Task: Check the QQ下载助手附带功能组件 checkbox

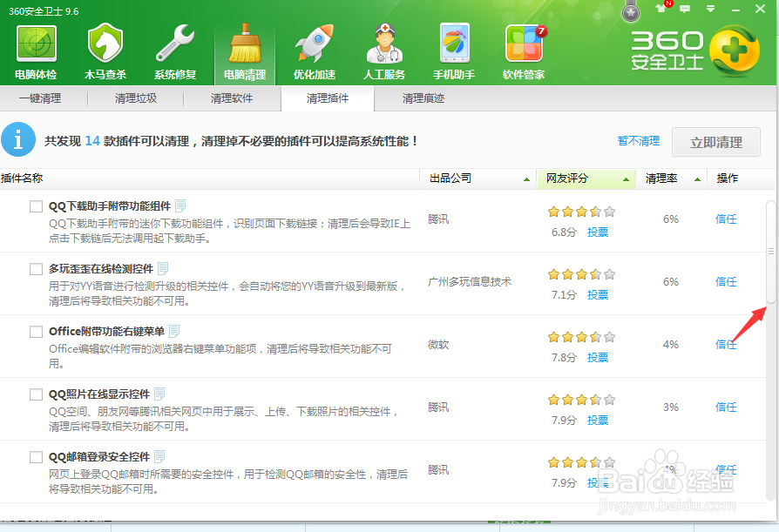Action: coord(36,206)
